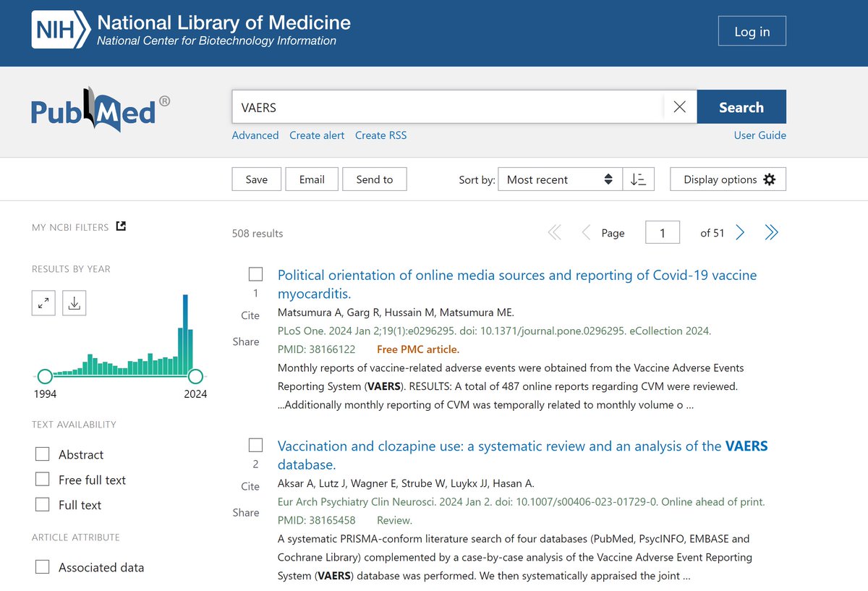This screenshot has height=591, width=868.
Task: Select the first search result checkbox
Action: (255, 273)
